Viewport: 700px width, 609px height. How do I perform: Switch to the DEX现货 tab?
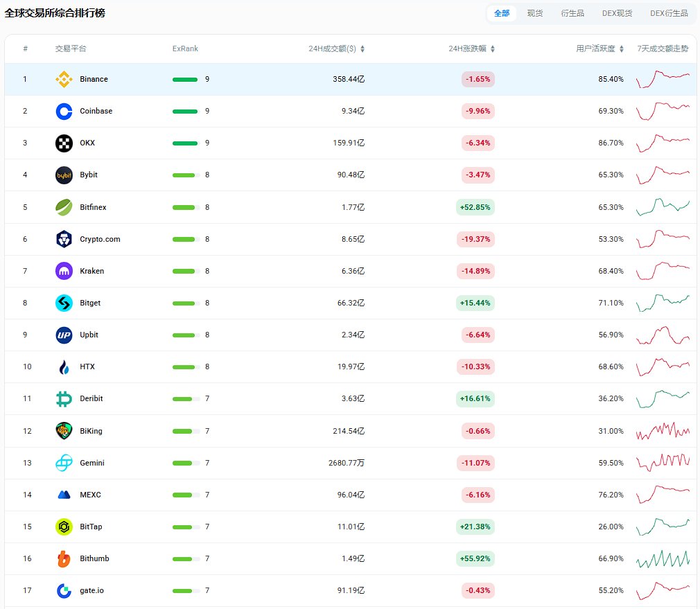coord(617,13)
